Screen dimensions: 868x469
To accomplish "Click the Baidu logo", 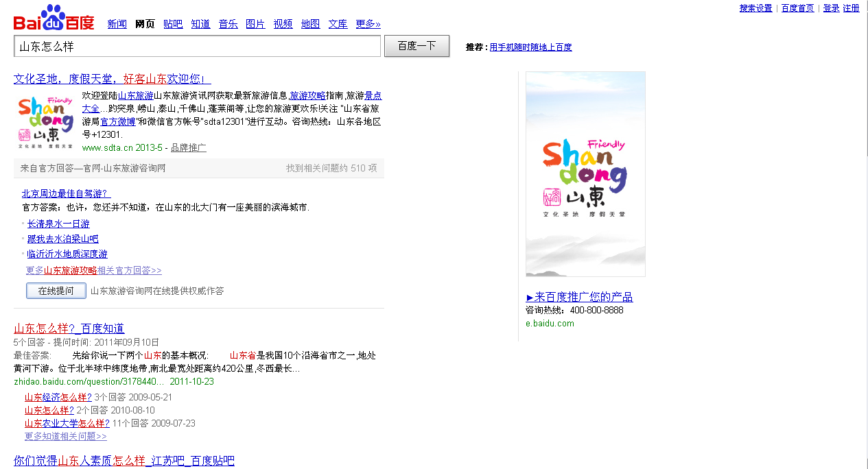I will coord(54,19).
